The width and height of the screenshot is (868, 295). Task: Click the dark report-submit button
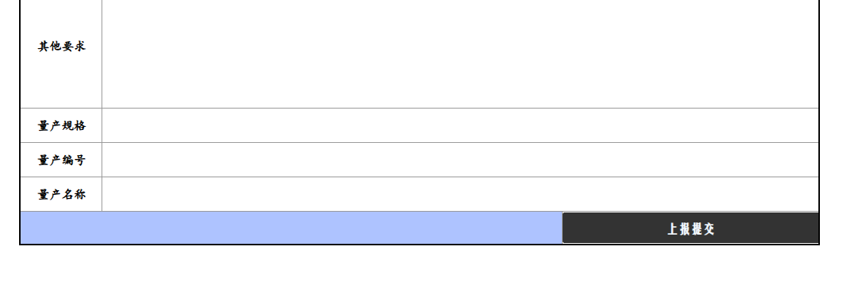(x=690, y=228)
